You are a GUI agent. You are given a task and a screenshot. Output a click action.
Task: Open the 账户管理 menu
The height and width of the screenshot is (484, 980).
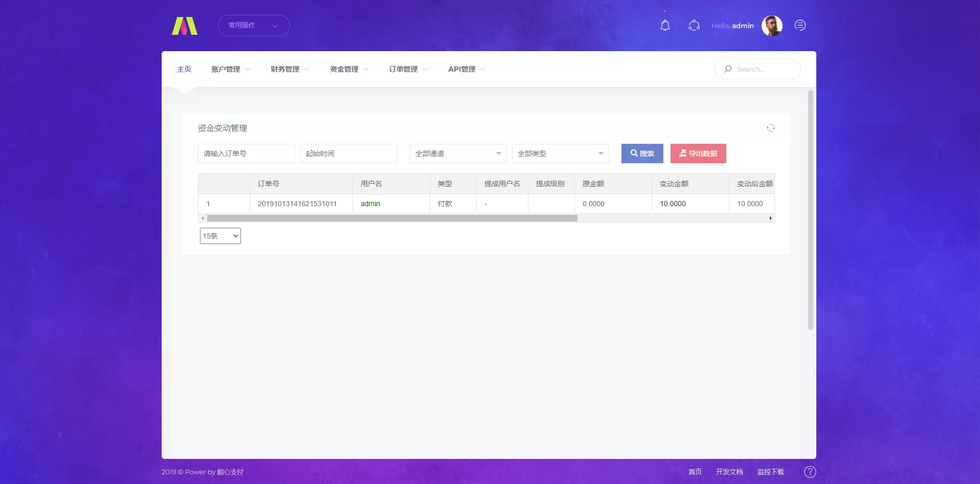(x=230, y=69)
